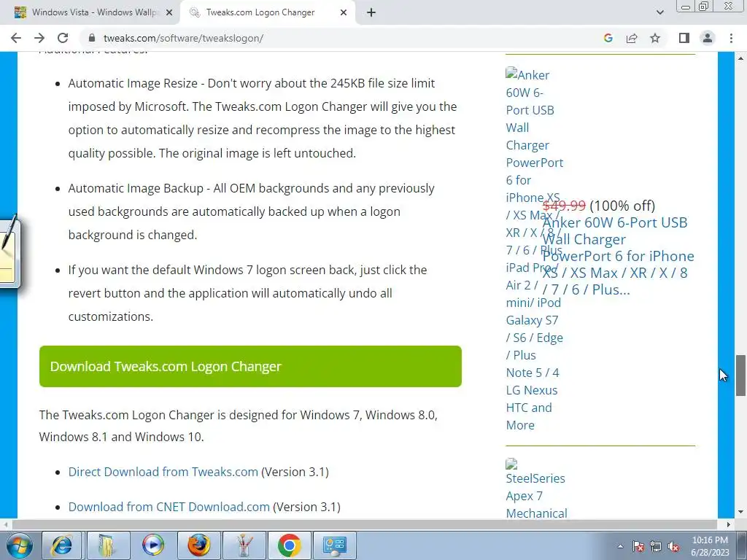This screenshot has width=747, height=560.
Task: Open Download from CNET Download.com link
Action: click(169, 507)
